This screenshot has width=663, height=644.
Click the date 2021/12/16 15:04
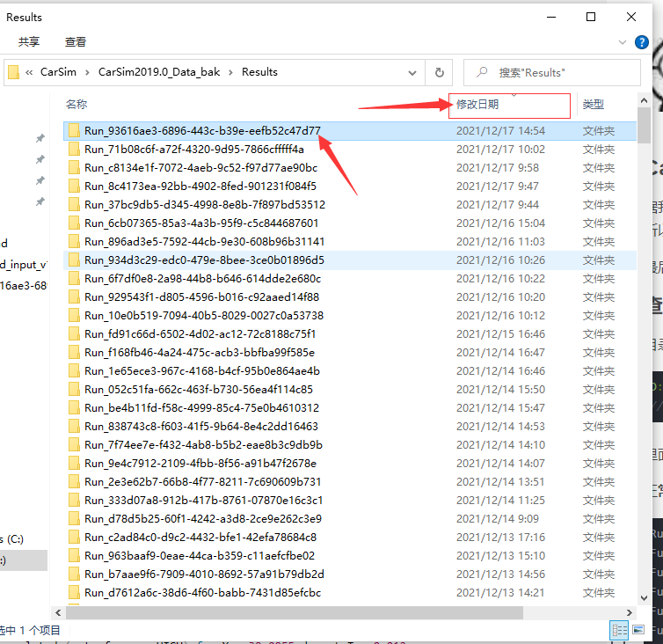pos(500,223)
